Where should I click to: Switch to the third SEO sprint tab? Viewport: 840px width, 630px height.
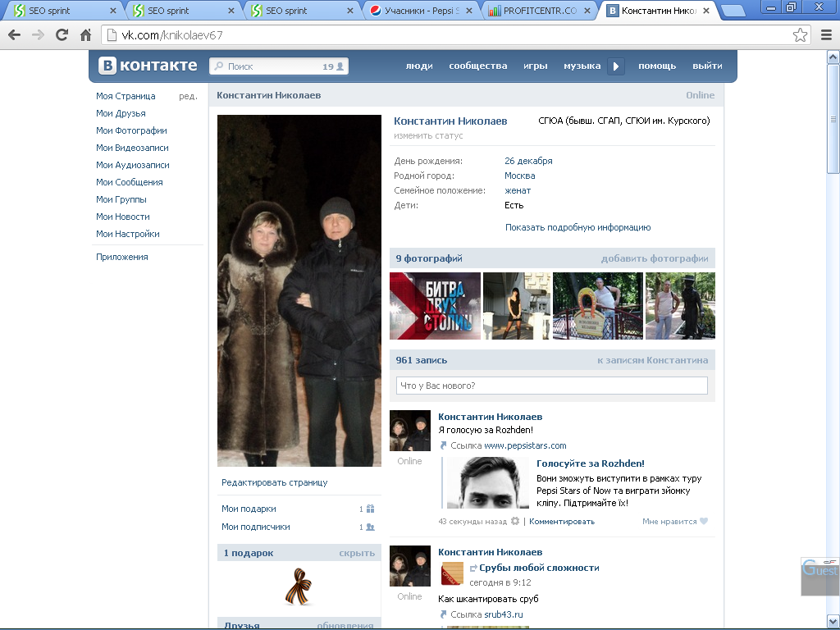300,11
